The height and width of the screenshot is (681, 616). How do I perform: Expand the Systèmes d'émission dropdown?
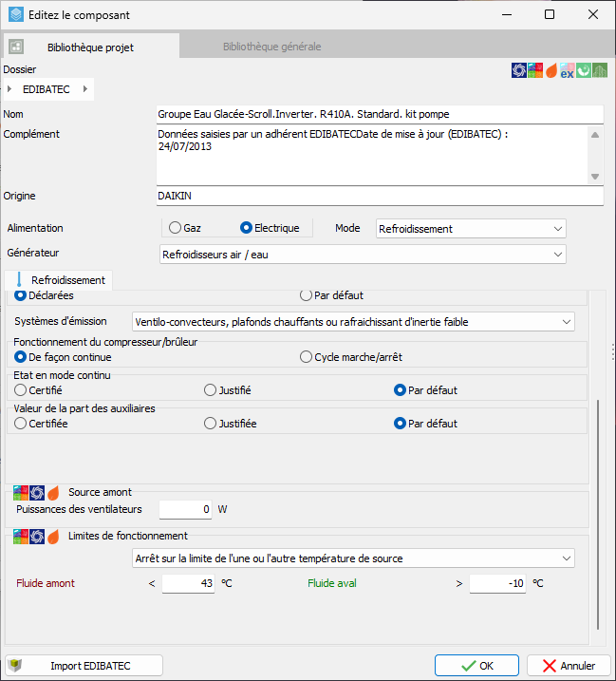pos(353,322)
